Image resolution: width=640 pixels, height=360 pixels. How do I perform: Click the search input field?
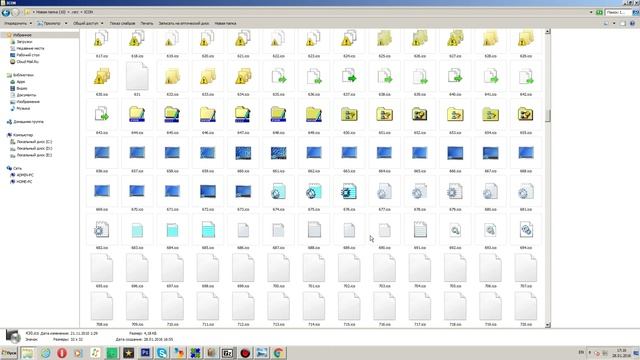(618, 12)
